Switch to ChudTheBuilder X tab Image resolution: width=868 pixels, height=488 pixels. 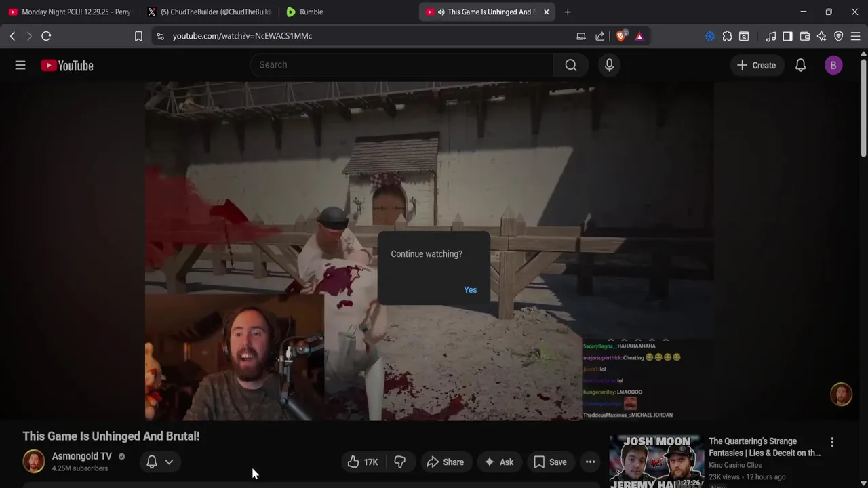pos(209,12)
